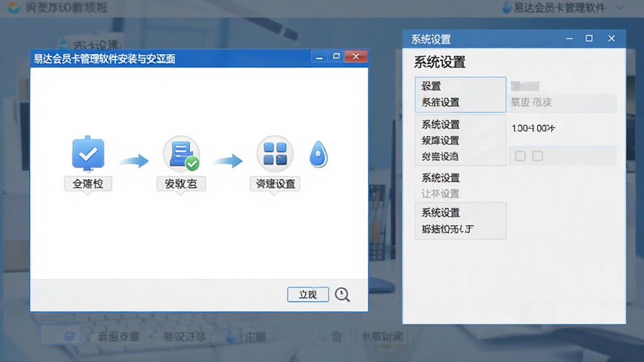644x362 pixels.
Task: Select the 让坏设置 entry in settings list
Action: [440, 194]
